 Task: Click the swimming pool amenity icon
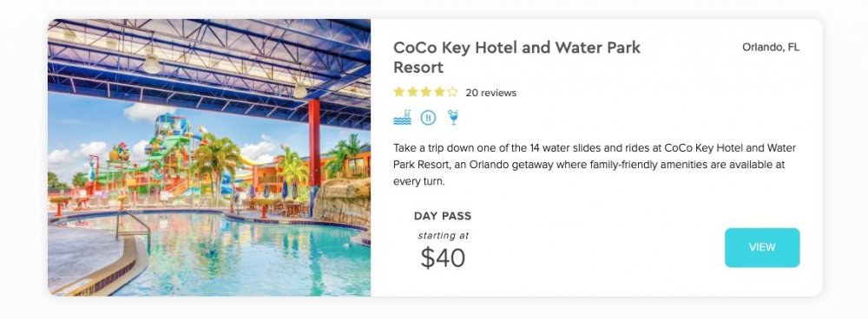pyautogui.click(x=403, y=117)
